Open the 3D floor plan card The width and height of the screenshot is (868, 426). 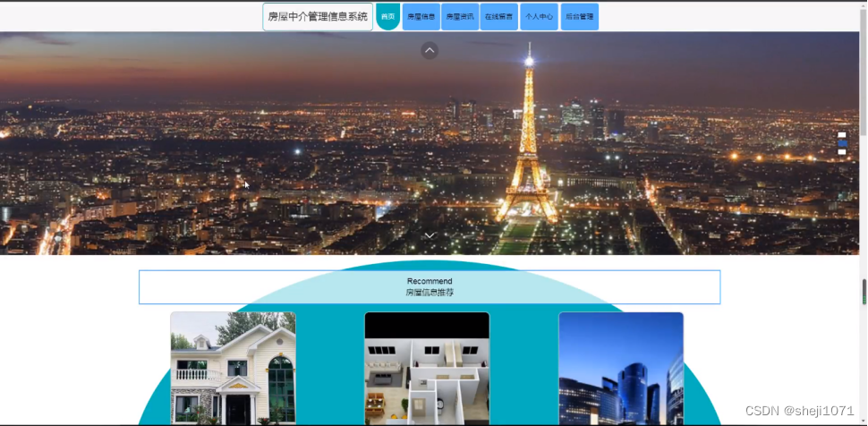coord(427,369)
